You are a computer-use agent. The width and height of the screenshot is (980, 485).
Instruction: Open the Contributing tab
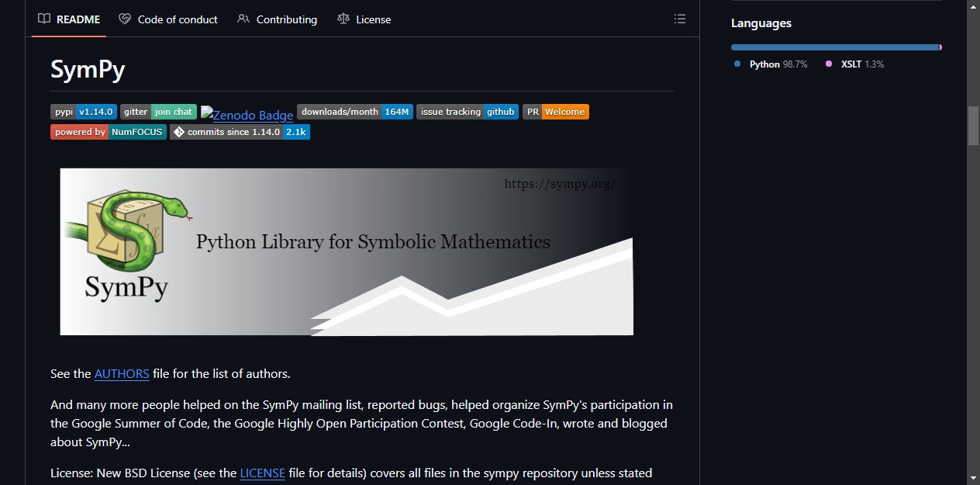(x=278, y=19)
